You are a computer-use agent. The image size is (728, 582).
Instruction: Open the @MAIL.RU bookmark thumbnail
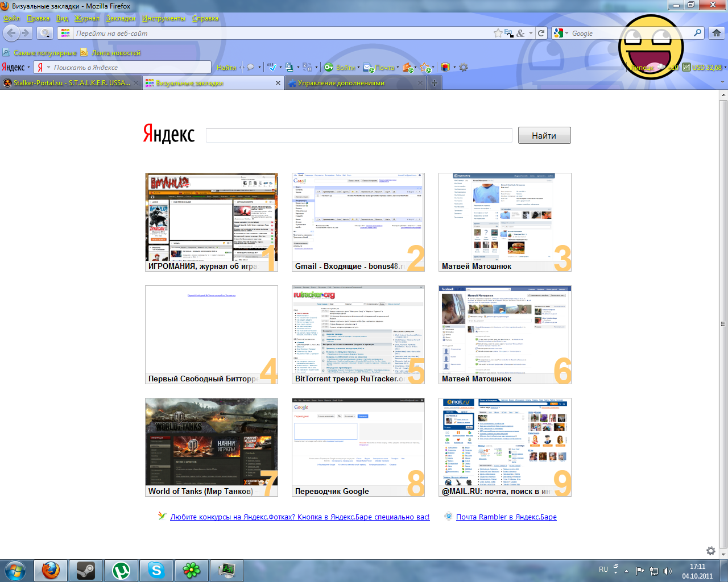[x=505, y=447]
